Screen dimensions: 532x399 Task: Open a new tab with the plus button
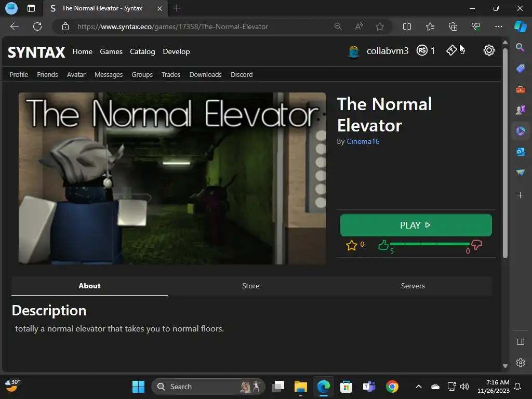(x=177, y=8)
